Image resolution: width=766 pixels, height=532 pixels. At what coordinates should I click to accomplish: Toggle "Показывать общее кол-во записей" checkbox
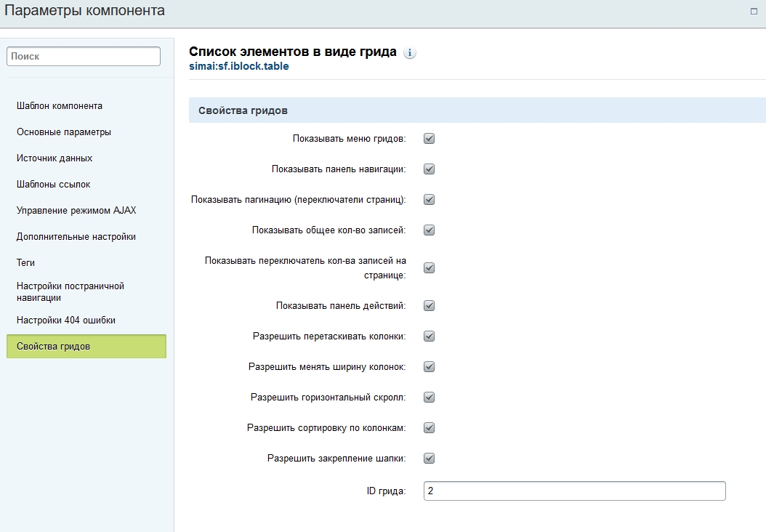[429, 230]
